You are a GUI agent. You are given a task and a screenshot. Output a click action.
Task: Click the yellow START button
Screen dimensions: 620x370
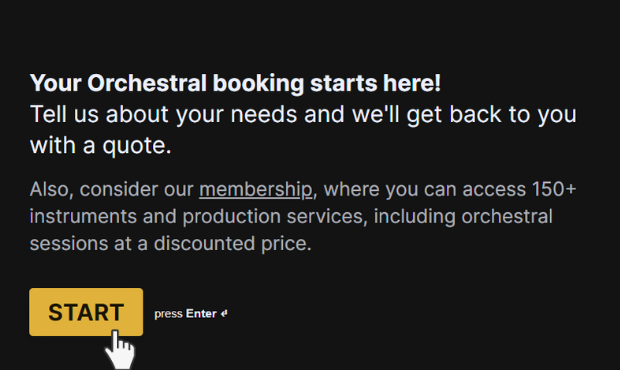pos(86,312)
